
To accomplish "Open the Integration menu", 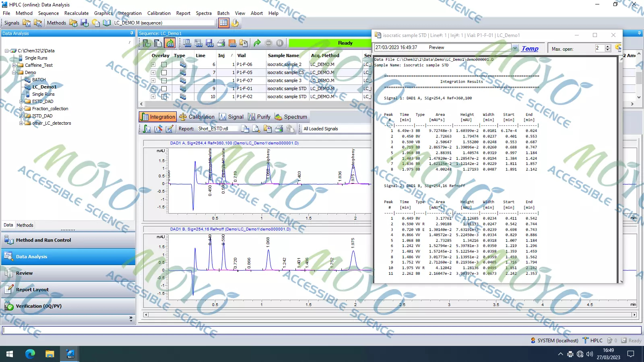I will (x=130, y=13).
